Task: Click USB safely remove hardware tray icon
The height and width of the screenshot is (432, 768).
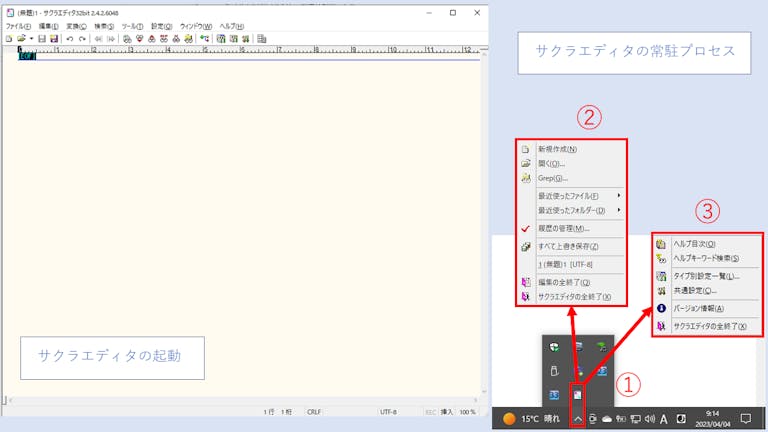Action: pos(554,371)
